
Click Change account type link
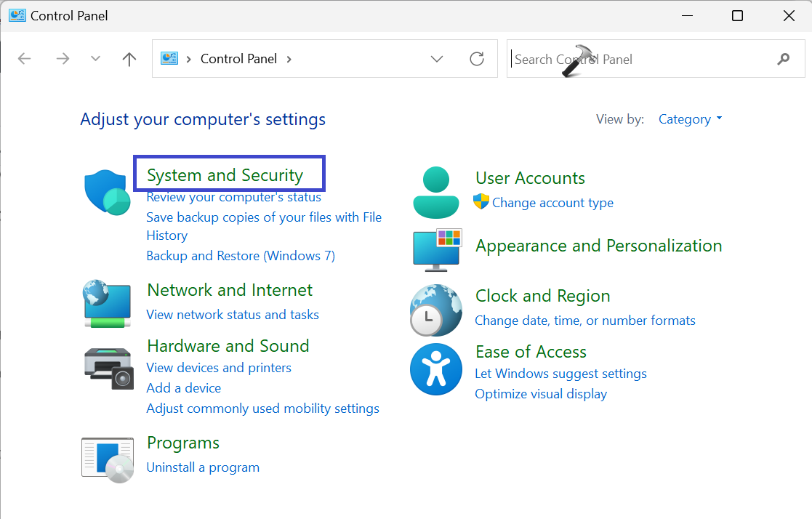coord(552,203)
